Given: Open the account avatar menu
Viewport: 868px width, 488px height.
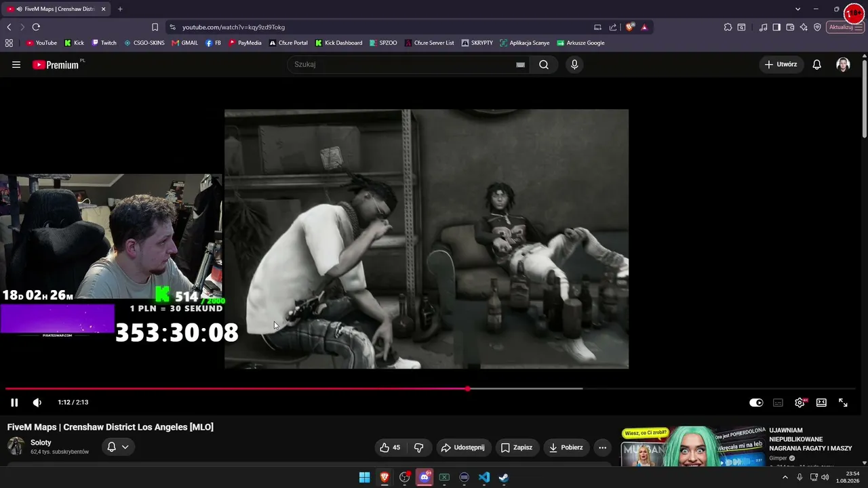Looking at the screenshot, I should (843, 64).
